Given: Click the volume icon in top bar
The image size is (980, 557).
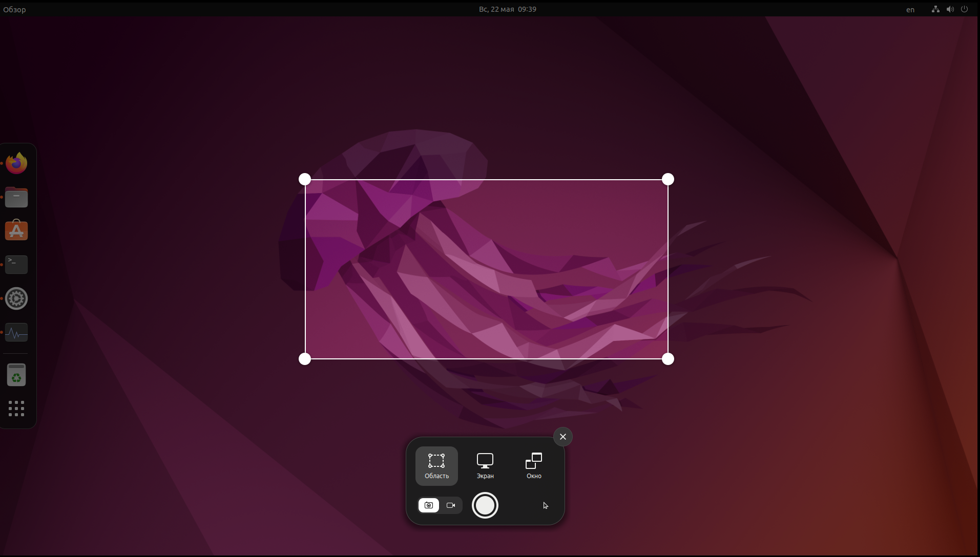Looking at the screenshot, I should (950, 9).
